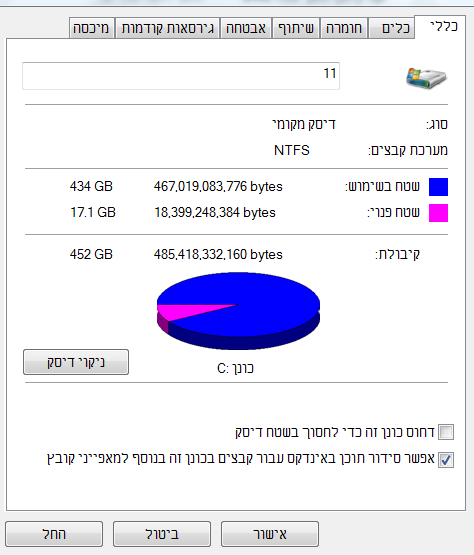Click the drive name field containing 11

coord(181,76)
